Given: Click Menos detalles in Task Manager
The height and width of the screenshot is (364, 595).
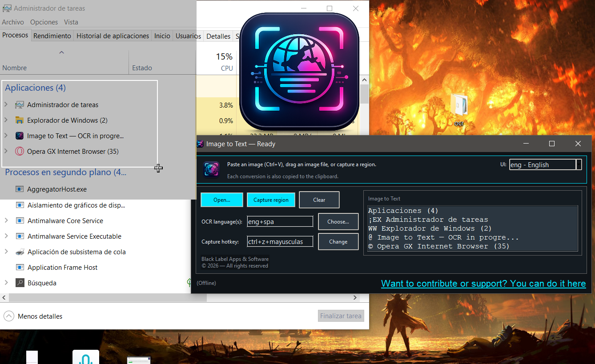Looking at the screenshot, I should coord(33,316).
